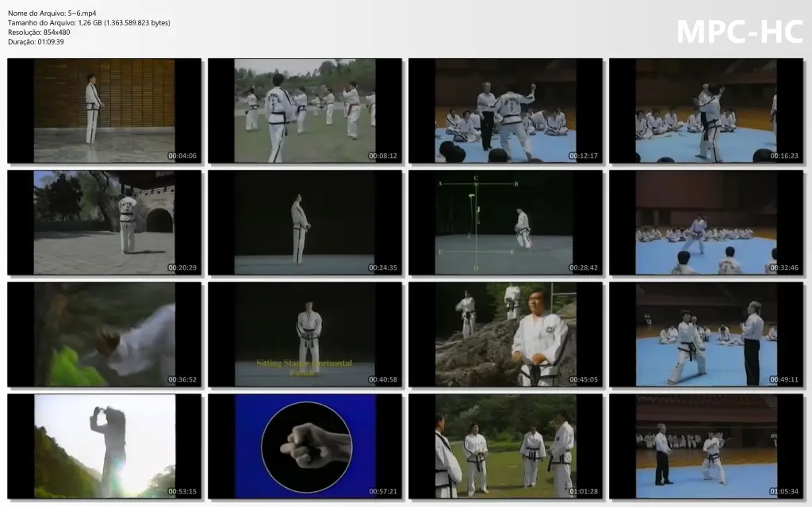Open the frame at 00:12:17
812x507 pixels.
pyautogui.click(x=505, y=110)
